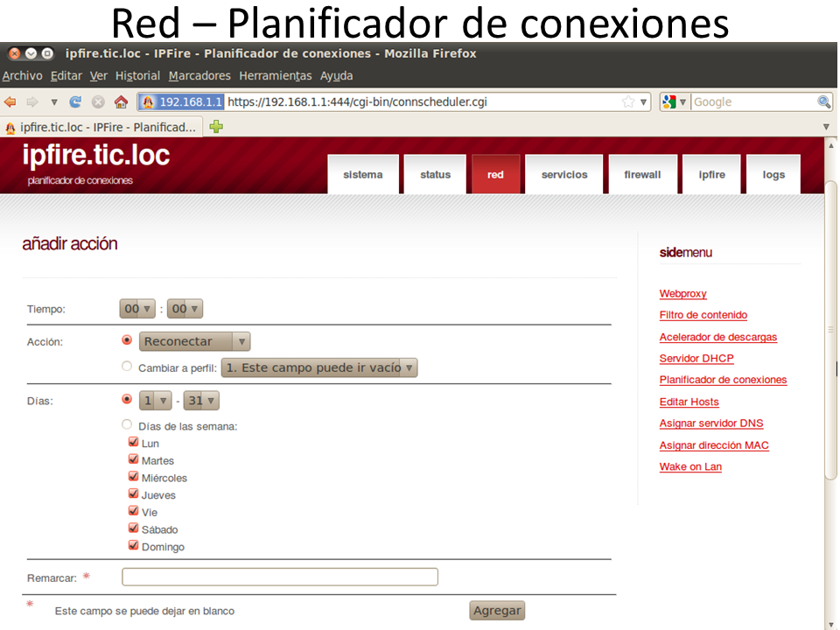Click the bookmark star in address bar

coord(627,101)
